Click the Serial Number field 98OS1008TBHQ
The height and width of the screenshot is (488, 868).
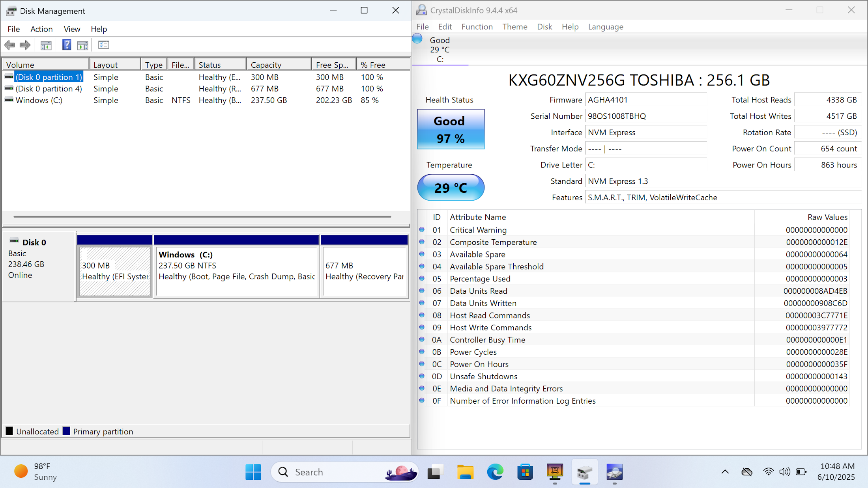click(646, 116)
